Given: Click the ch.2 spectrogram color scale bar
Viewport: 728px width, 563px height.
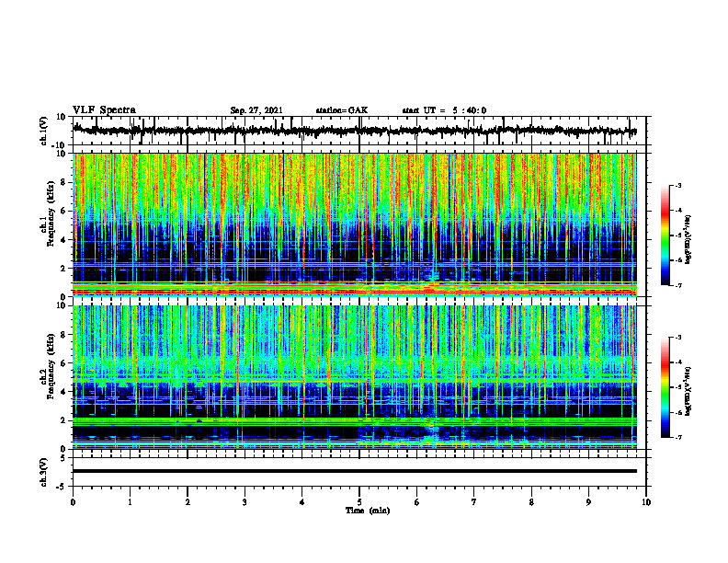Looking at the screenshot, I should (x=665, y=387).
